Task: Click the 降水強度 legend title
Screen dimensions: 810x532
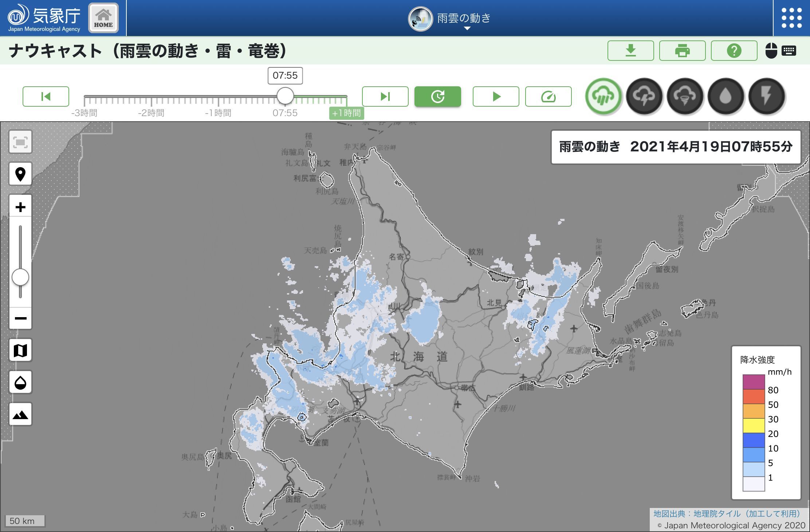Action: [758, 360]
